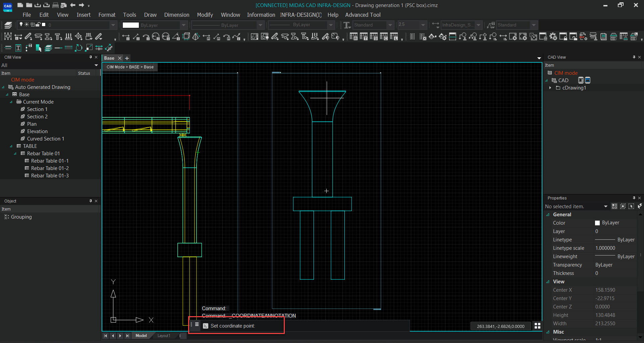Image resolution: width=644 pixels, height=343 pixels.
Task: Click the Multileader style icon
Action: pyautogui.click(x=491, y=25)
